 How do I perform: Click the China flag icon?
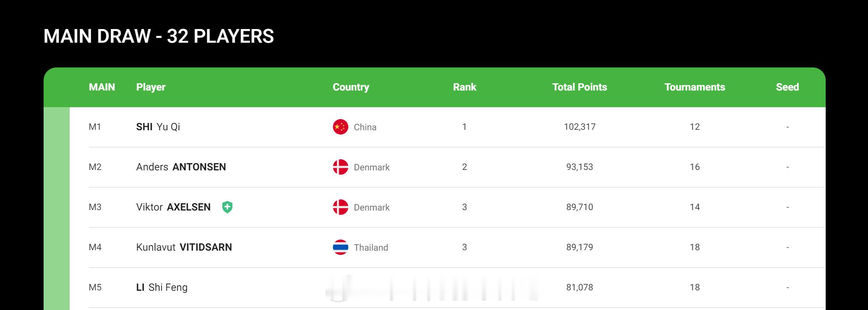341,127
